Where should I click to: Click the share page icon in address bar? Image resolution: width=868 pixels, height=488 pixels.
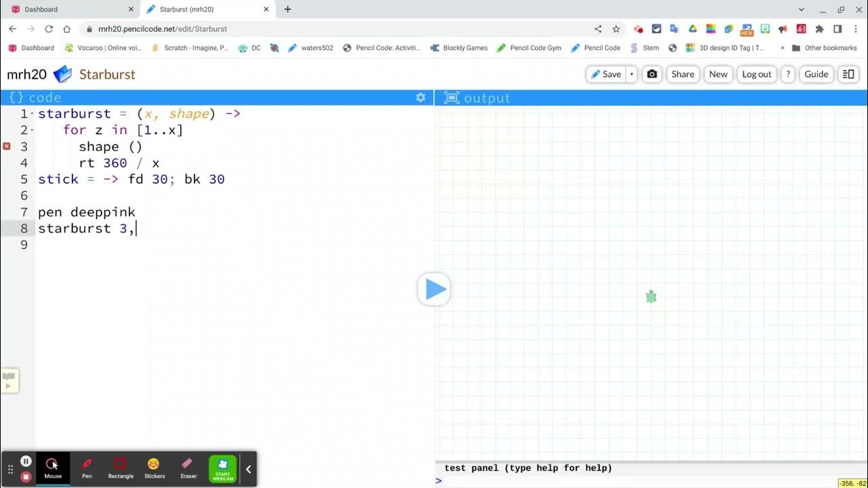597,28
